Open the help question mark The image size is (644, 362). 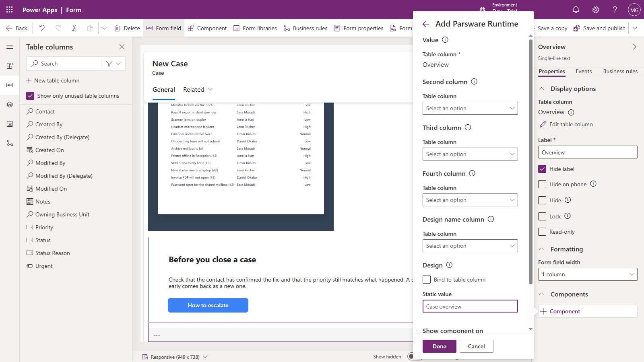[615, 10]
